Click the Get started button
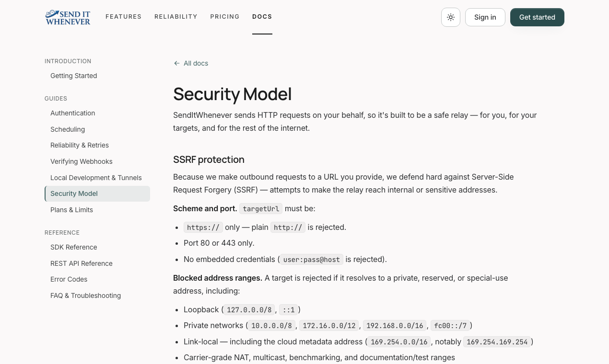Viewport: 609px width, 364px height. click(537, 17)
